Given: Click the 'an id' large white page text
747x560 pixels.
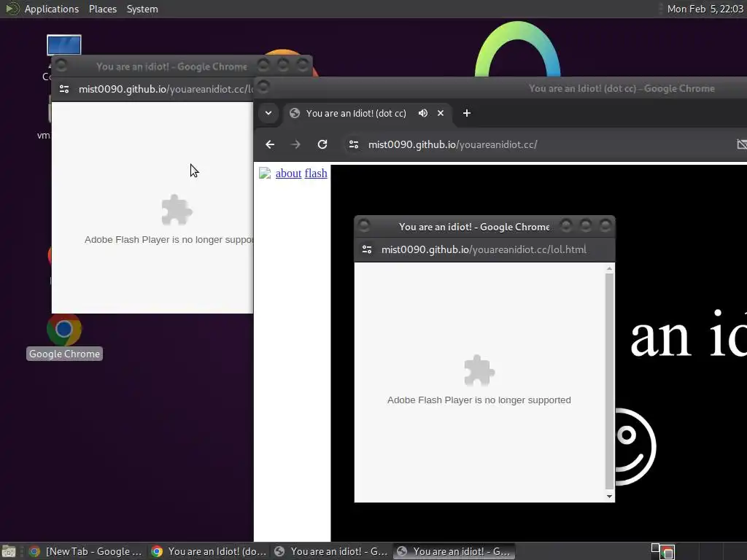Looking at the screenshot, I should (x=689, y=333).
